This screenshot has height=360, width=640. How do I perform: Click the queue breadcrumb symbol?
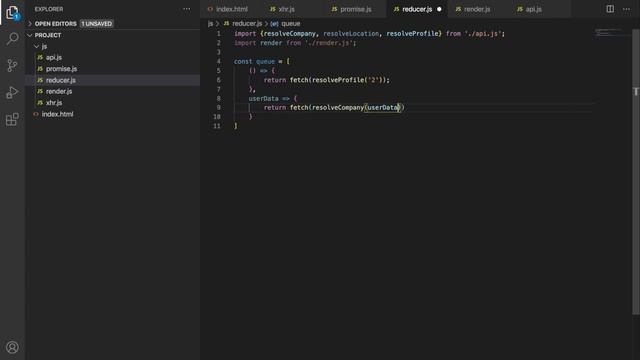click(x=291, y=24)
